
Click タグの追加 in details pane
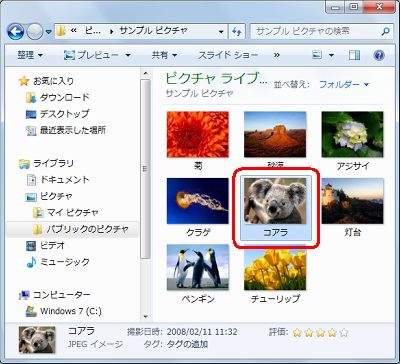(187, 344)
